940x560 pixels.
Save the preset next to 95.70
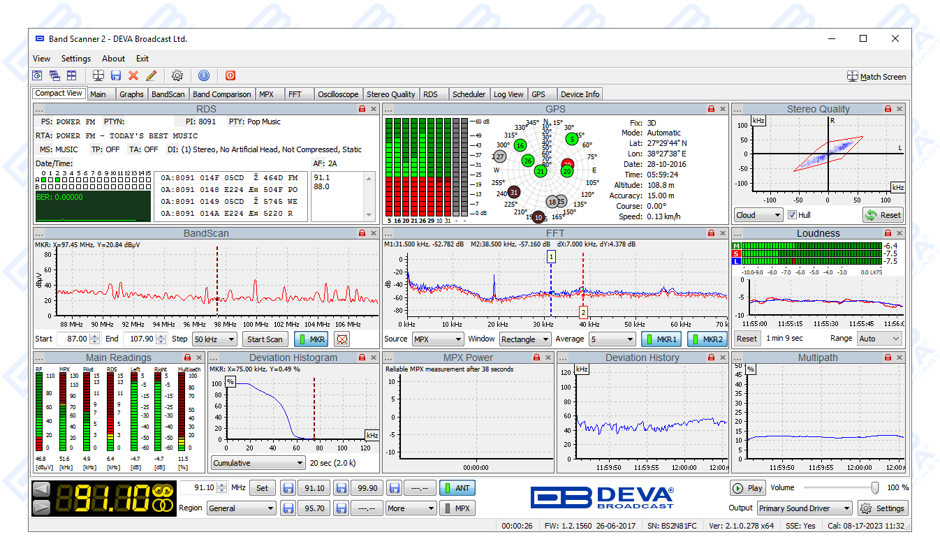(x=288, y=508)
